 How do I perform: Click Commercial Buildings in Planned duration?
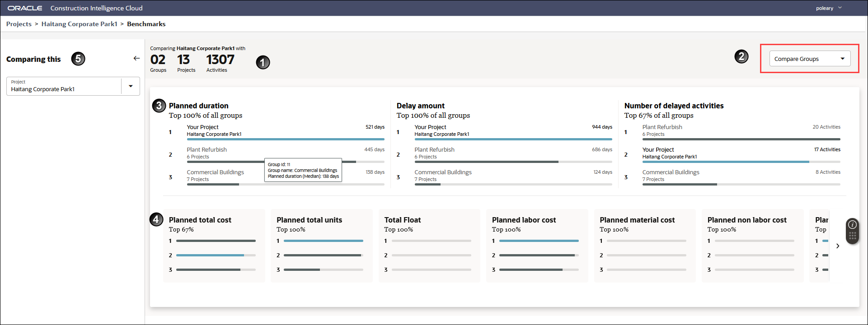point(216,172)
